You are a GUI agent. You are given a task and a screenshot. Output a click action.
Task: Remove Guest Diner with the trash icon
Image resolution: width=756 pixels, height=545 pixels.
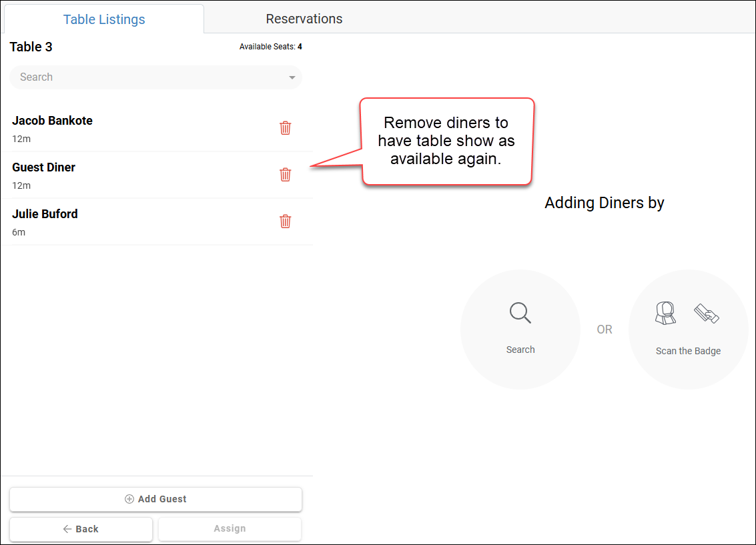(x=285, y=174)
